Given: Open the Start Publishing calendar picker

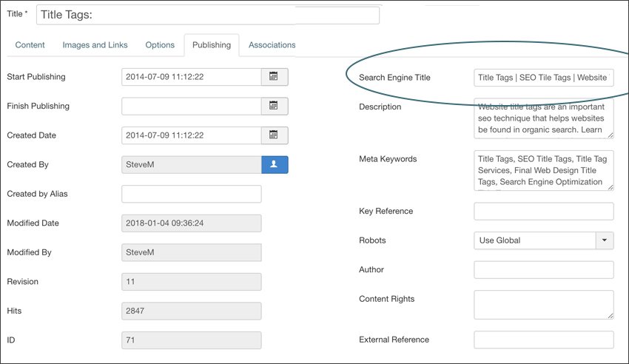Looking at the screenshot, I should tap(275, 77).
